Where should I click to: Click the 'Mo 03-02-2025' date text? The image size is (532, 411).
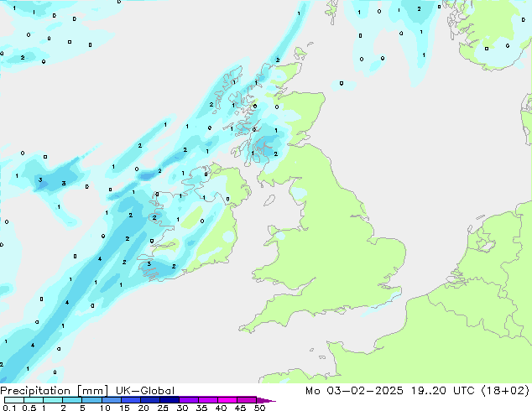[355, 391]
